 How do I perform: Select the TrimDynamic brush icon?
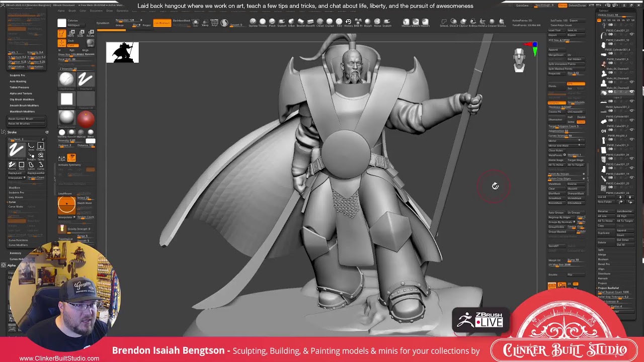263,22
